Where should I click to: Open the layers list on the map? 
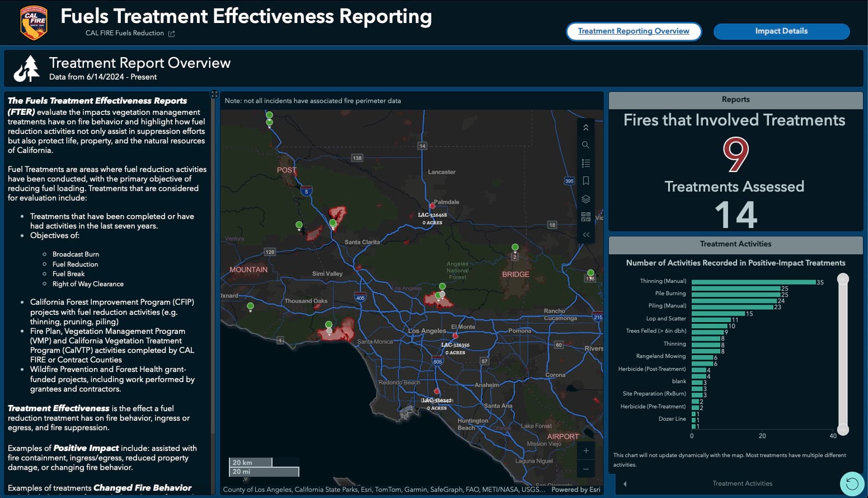(x=586, y=198)
